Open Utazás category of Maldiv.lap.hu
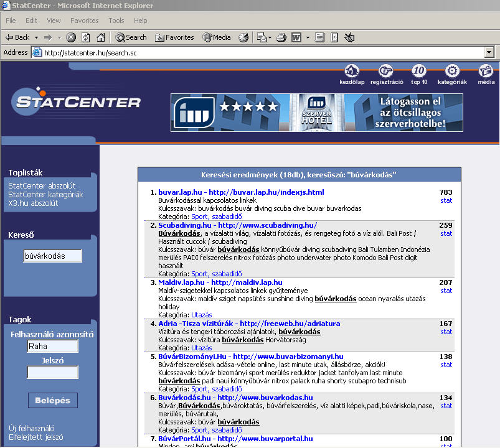 tap(202, 315)
